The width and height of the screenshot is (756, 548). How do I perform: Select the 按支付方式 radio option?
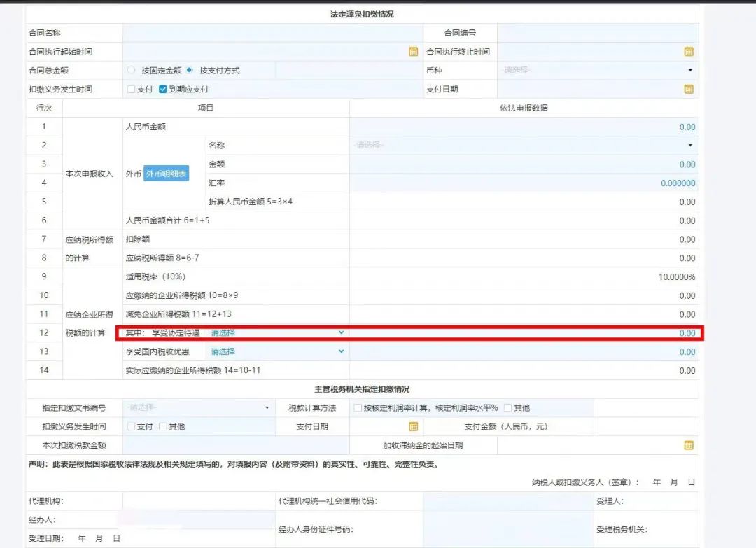[190, 71]
